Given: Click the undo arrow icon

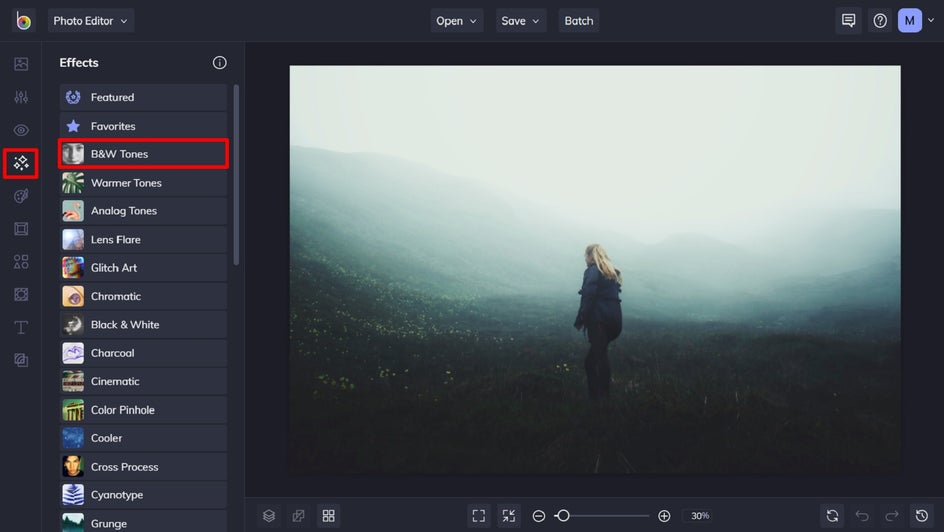Looking at the screenshot, I should pyautogui.click(x=862, y=516).
